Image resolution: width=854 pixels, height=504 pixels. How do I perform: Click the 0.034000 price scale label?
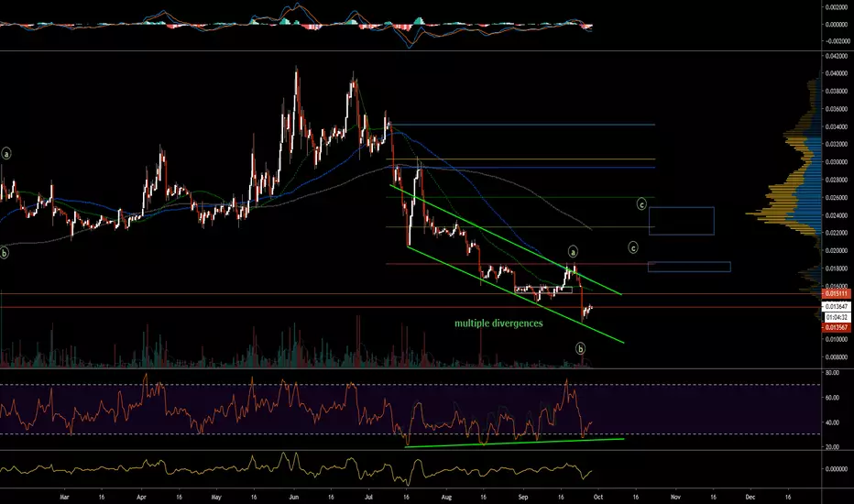click(836, 126)
